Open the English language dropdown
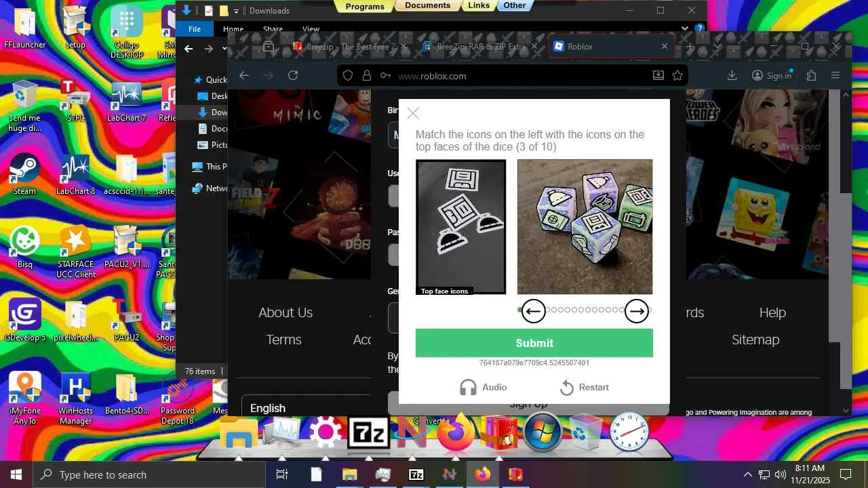Image resolution: width=868 pixels, height=488 pixels. (306, 408)
